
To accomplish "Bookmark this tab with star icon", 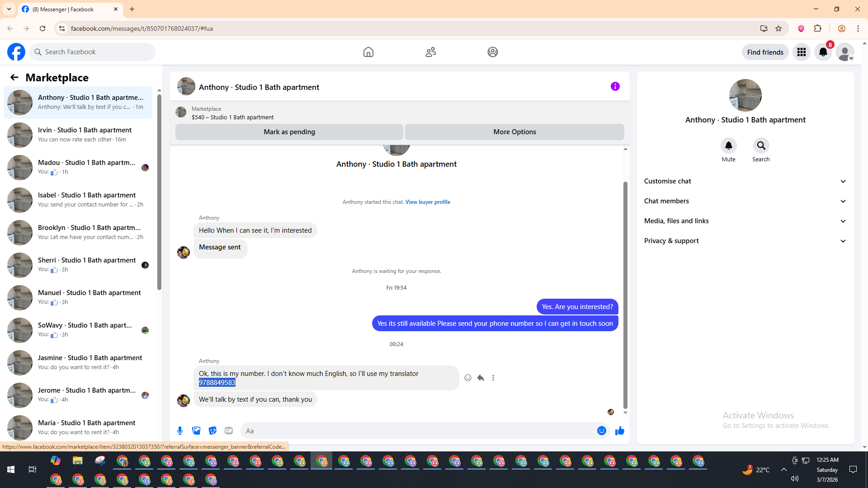I will (778, 28).
